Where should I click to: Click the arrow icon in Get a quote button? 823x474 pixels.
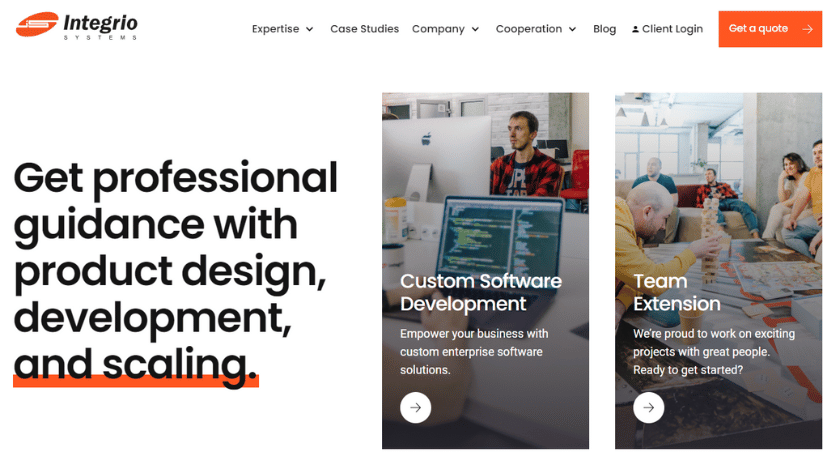click(x=807, y=29)
